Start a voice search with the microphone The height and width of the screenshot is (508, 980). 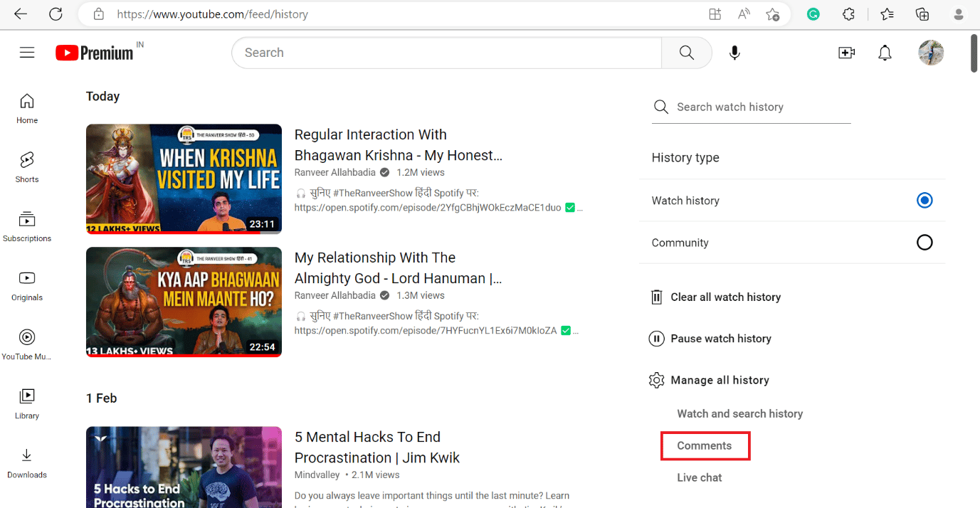coord(734,52)
